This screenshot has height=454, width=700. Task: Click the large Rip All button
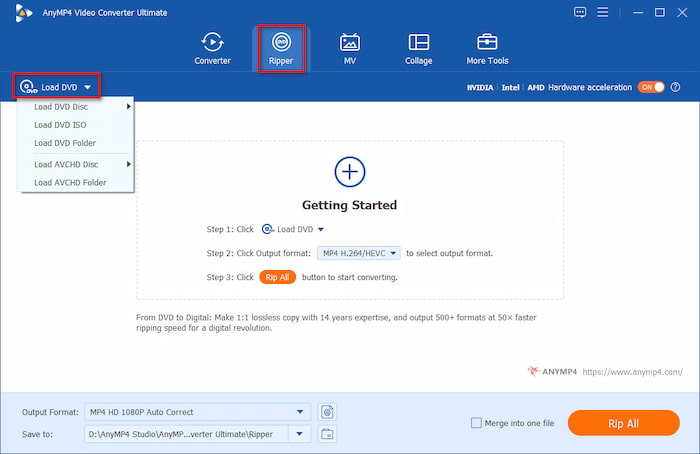click(x=624, y=423)
